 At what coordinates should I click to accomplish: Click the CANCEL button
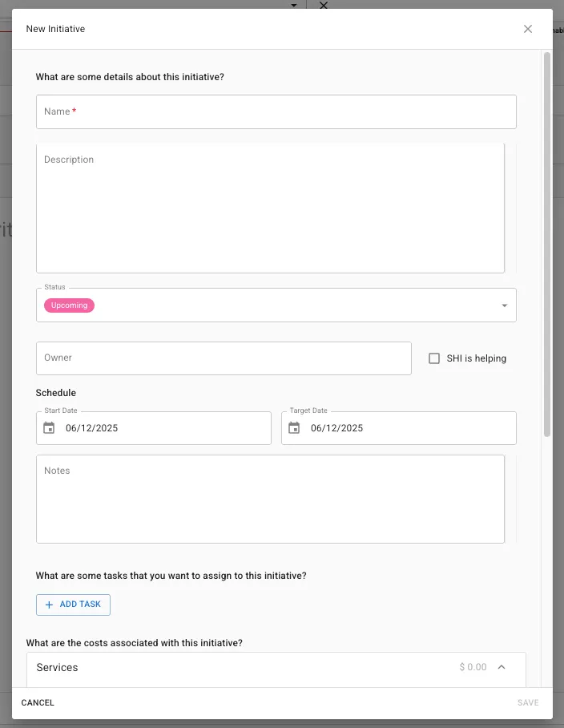pyautogui.click(x=38, y=702)
